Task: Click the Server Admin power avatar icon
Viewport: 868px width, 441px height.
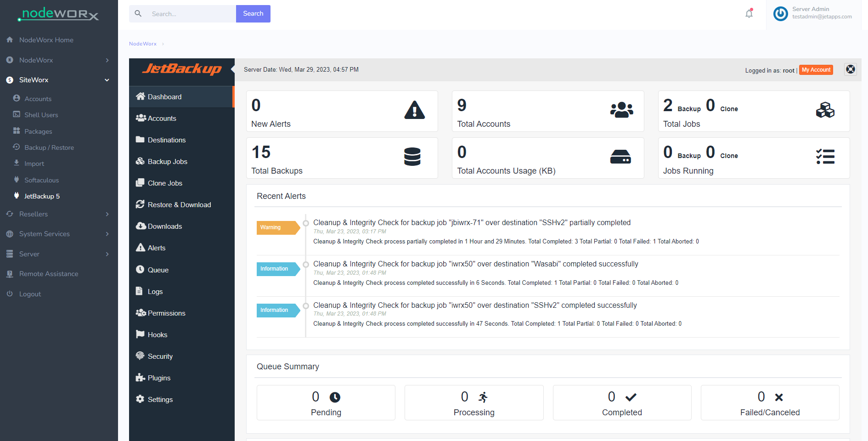Action: (x=781, y=13)
